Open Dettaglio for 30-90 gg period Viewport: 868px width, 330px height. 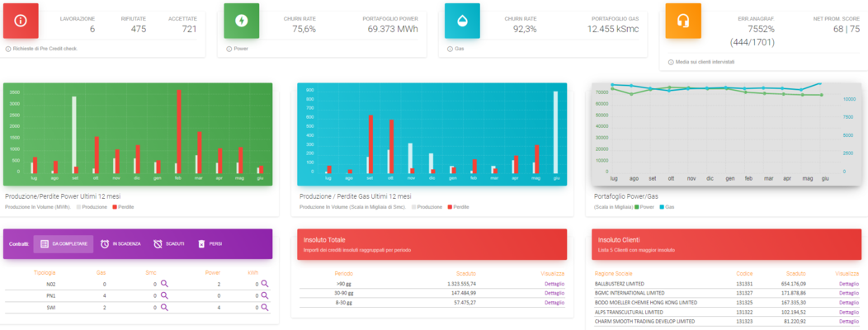point(554,293)
